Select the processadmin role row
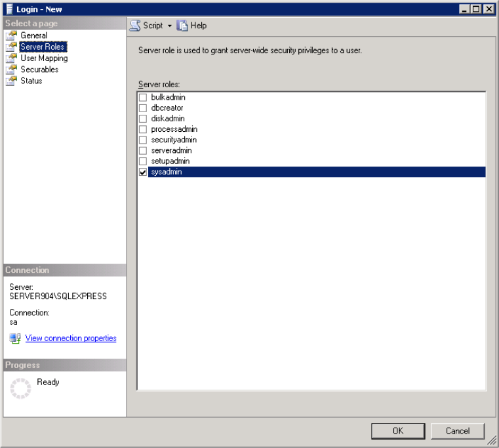 (x=174, y=129)
